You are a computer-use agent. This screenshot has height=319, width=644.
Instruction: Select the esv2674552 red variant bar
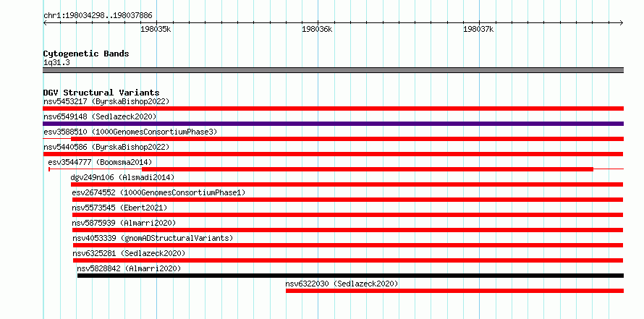[348, 200]
